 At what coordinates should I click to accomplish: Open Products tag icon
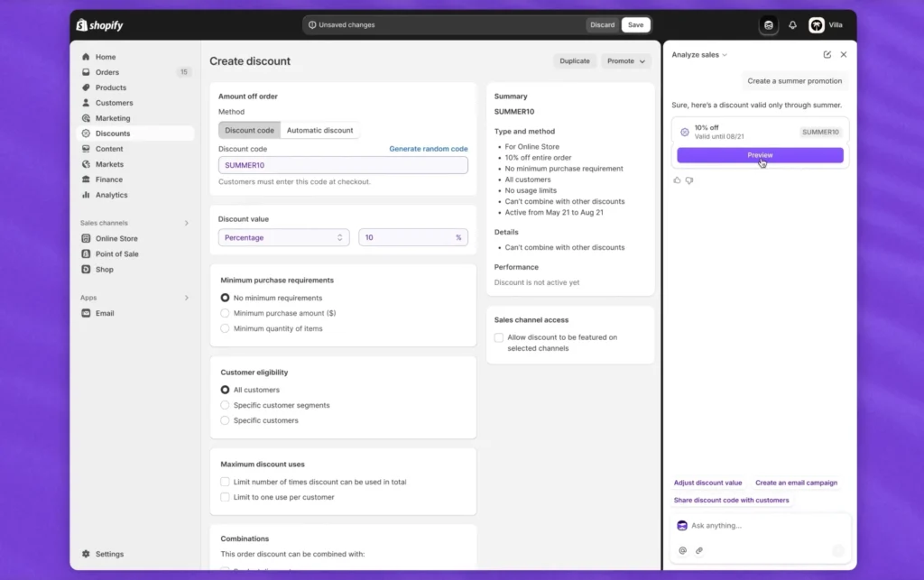coord(86,87)
